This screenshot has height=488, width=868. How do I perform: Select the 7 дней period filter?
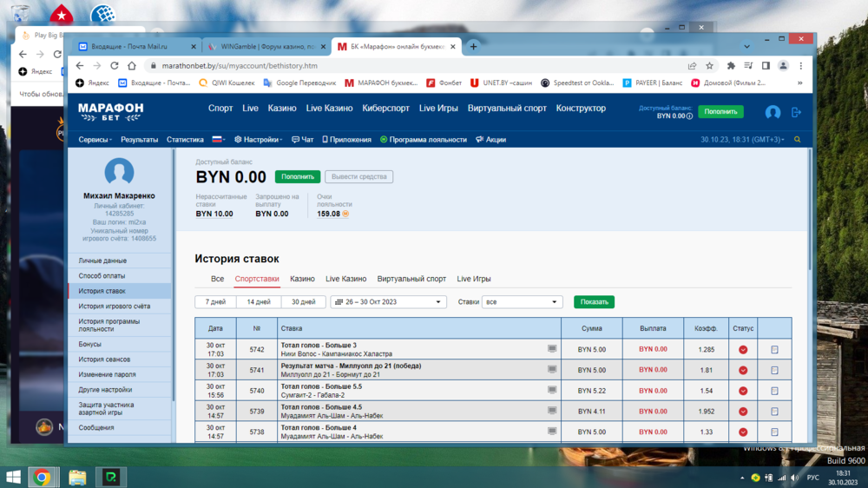pyautogui.click(x=215, y=302)
